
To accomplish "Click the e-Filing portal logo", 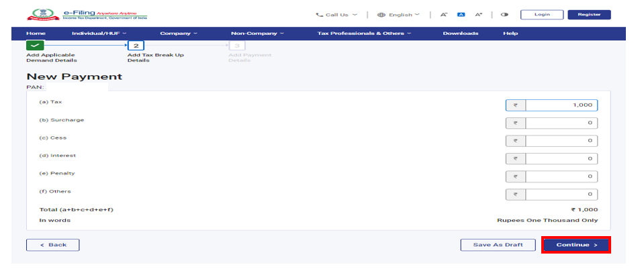I will (89, 15).
